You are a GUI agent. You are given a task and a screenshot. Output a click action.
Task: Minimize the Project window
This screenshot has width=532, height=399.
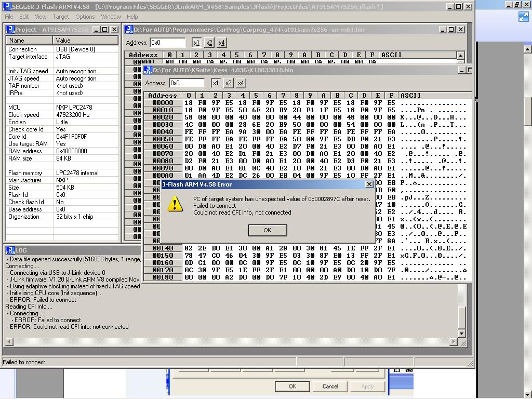coord(96,30)
